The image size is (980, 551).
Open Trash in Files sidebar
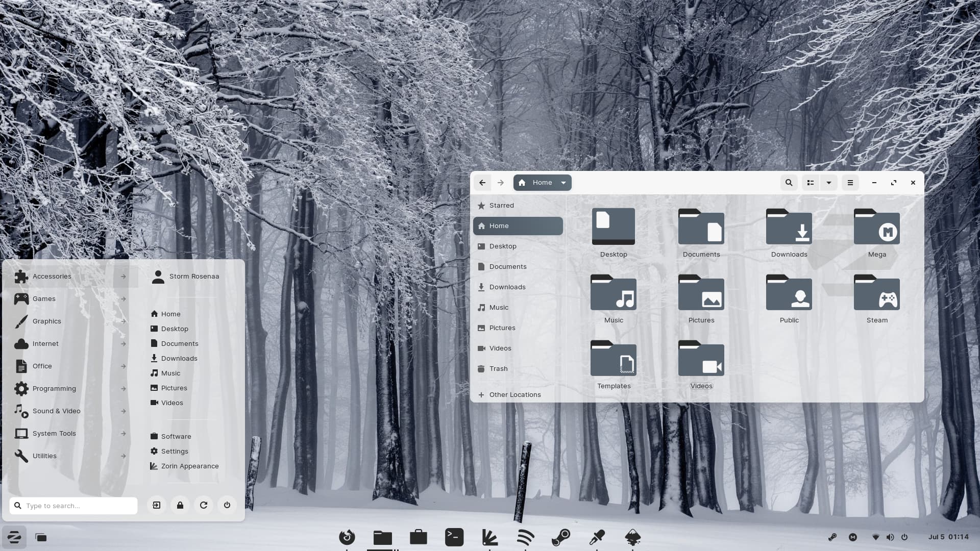point(518,368)
